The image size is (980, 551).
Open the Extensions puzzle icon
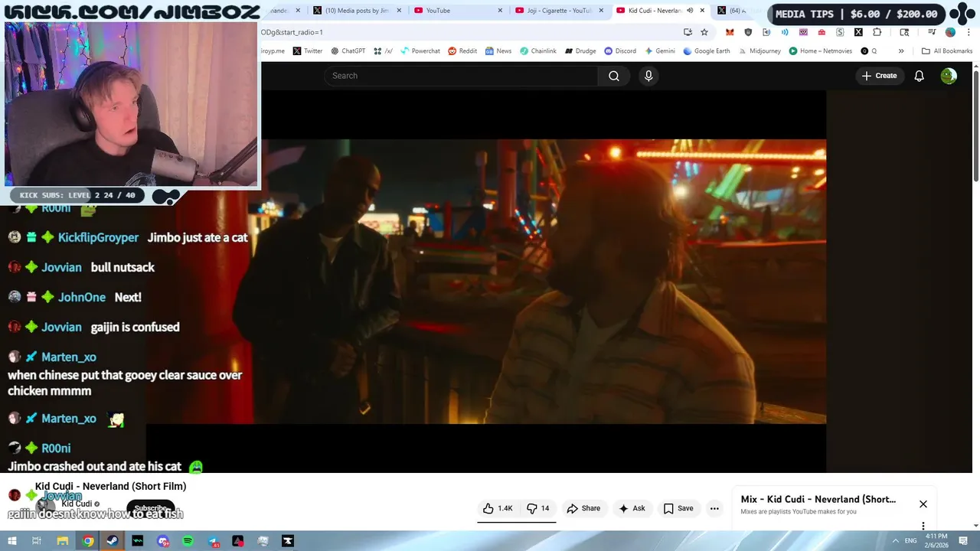pyautogui.click(x=877, y=32)
